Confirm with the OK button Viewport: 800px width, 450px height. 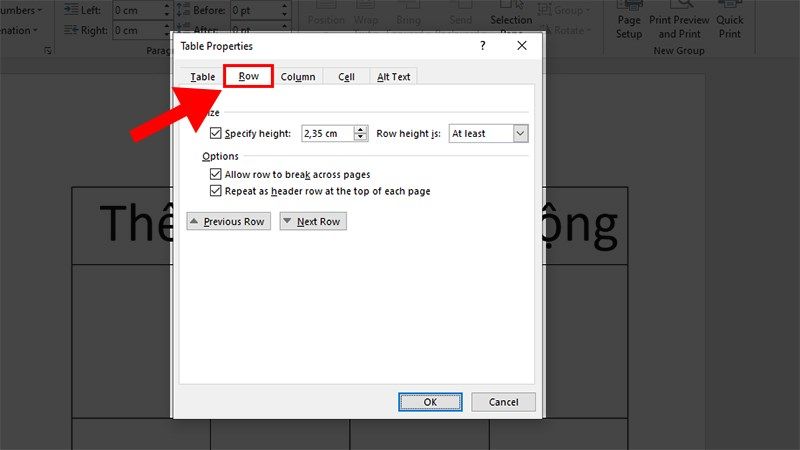(x=430, y=402)
